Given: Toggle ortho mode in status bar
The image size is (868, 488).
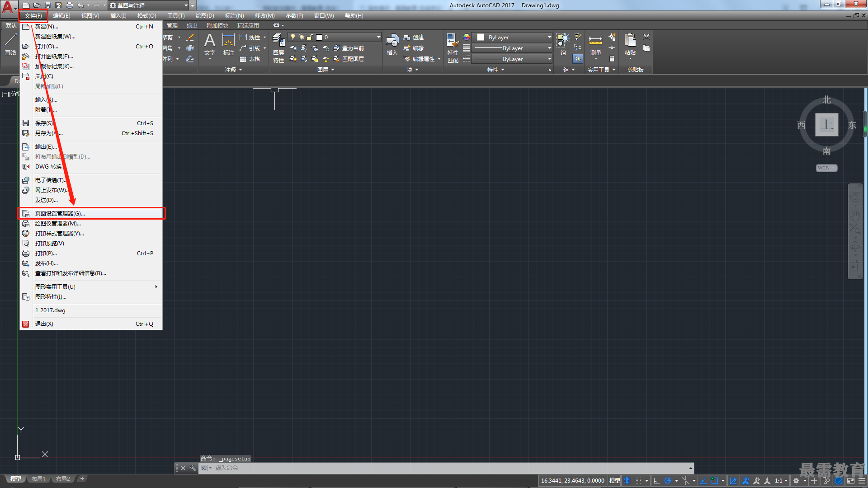Looking at the screenshot, I should [657, 481].
